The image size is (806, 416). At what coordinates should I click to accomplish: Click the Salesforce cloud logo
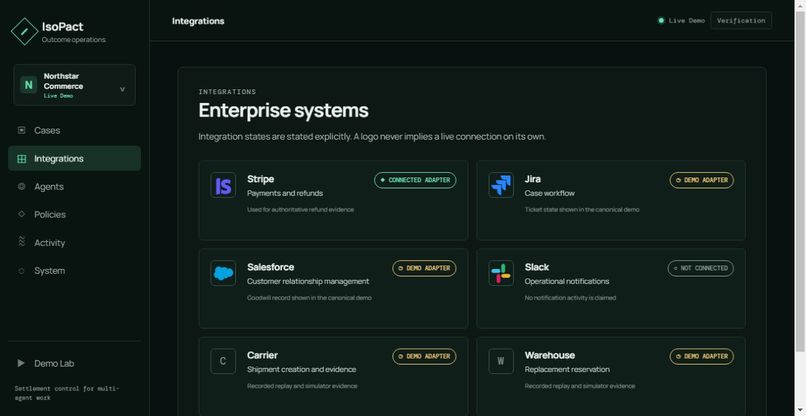(x=223, y=273)
